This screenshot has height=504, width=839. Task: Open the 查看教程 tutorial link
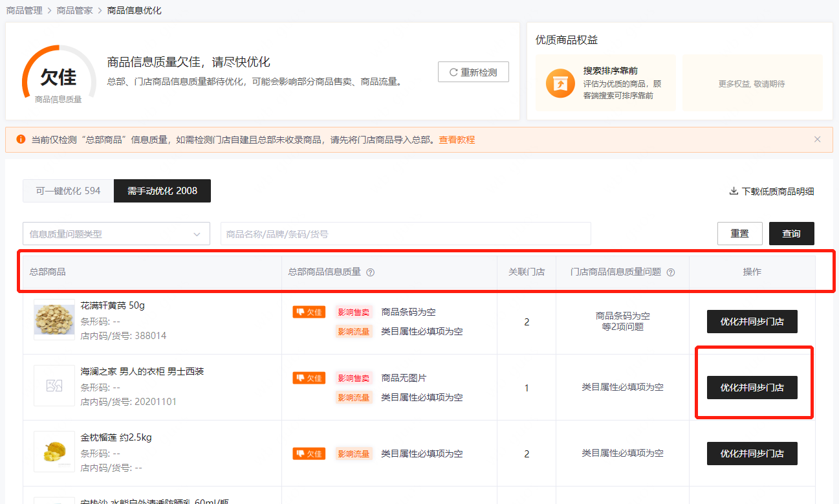tap(457, 139)
